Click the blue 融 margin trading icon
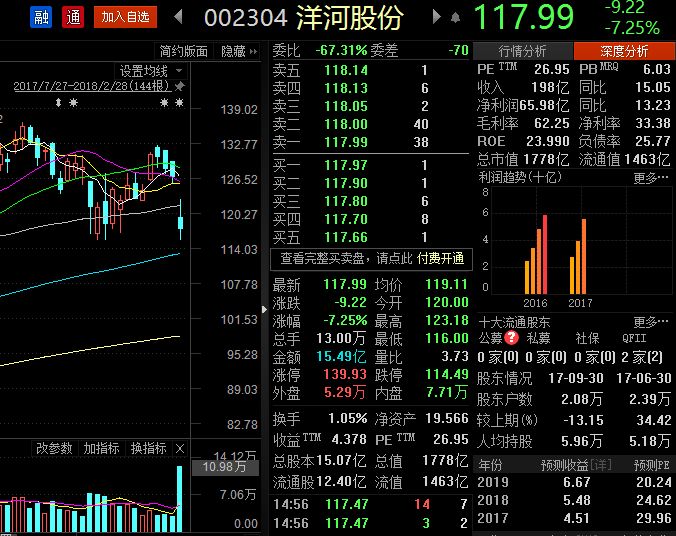 pyautogui.click(x=41, y=17)
